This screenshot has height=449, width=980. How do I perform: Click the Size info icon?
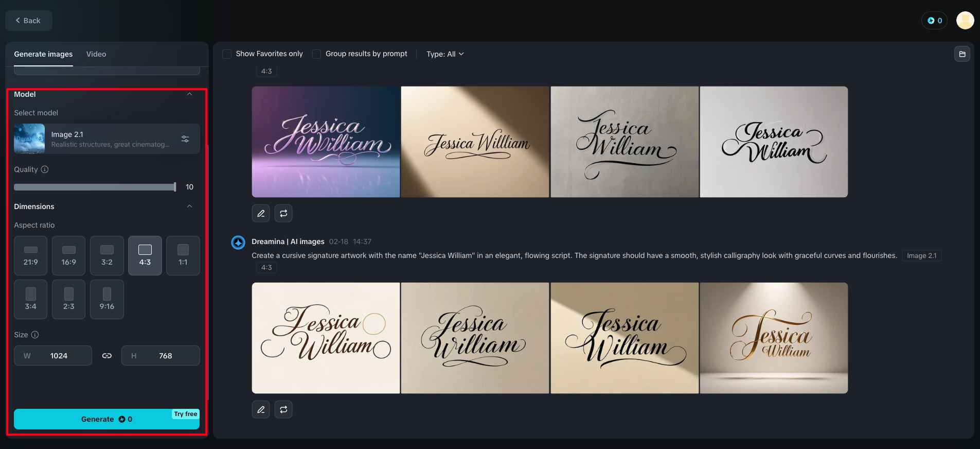click(x=35, y=335)
